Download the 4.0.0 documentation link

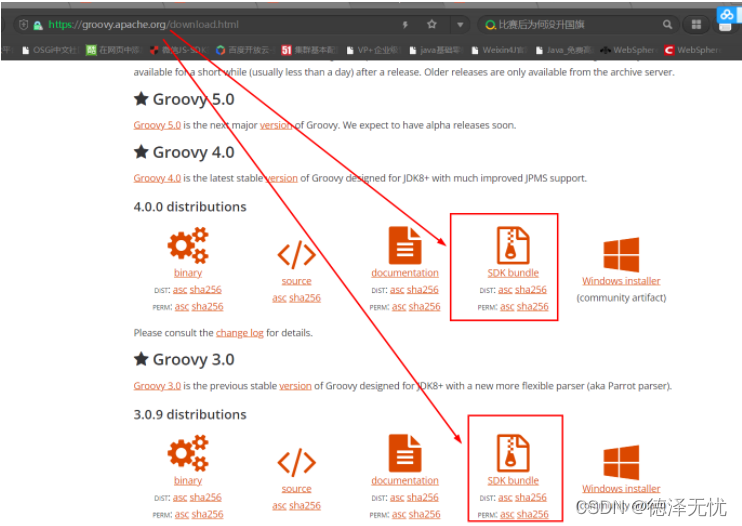pyautogui.click(x=405, y=273)
